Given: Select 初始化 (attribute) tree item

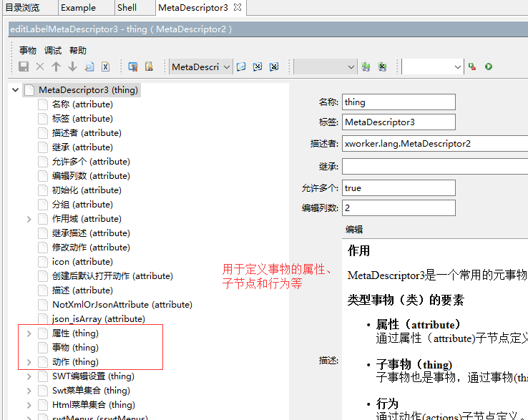Looking at the screenshot, I should click(87, 190).
